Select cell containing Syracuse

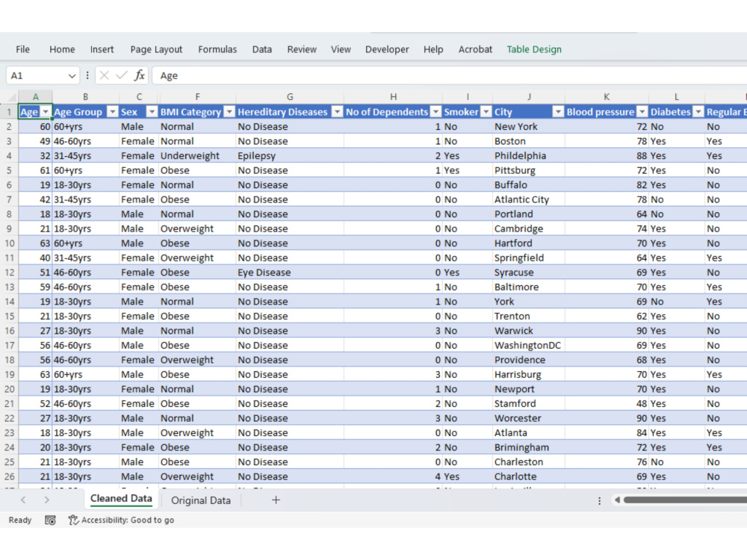click(529, 273)
